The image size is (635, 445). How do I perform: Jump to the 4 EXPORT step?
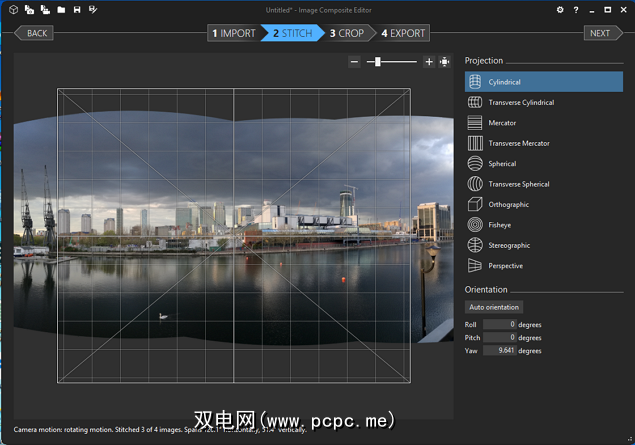[x=403, y=33]
